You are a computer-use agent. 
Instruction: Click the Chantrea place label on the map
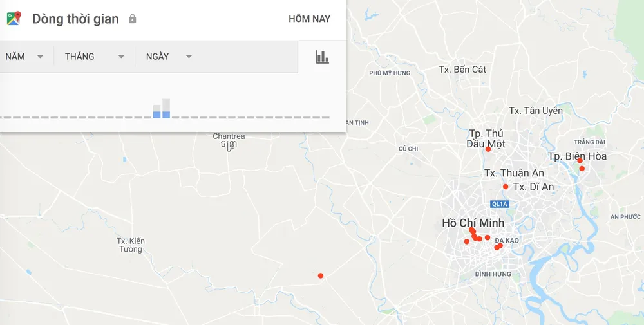click(x=229, y=136)
